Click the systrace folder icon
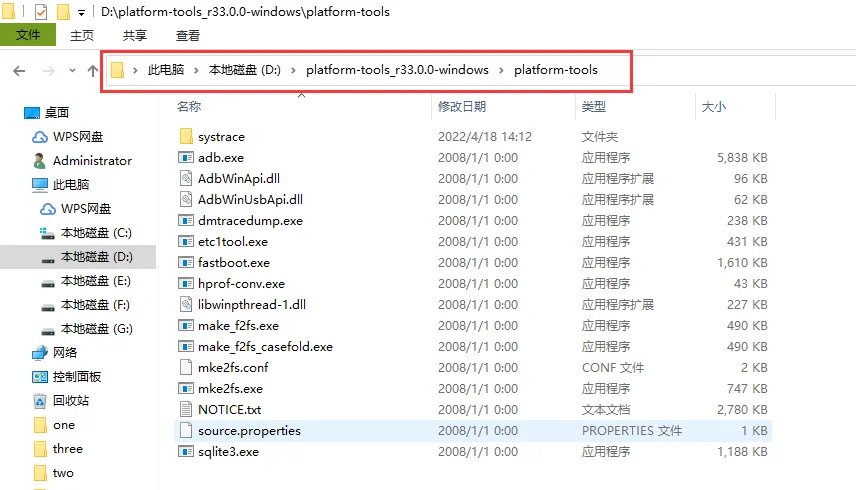The width and height of the screenshot is (856, 490). 186,136
